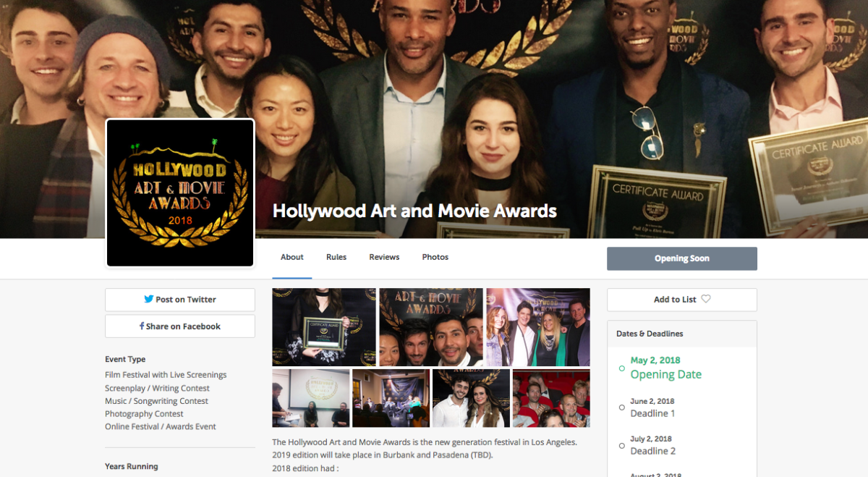Open the Rules tab
The image size is (868, 477).
point(336,257)
